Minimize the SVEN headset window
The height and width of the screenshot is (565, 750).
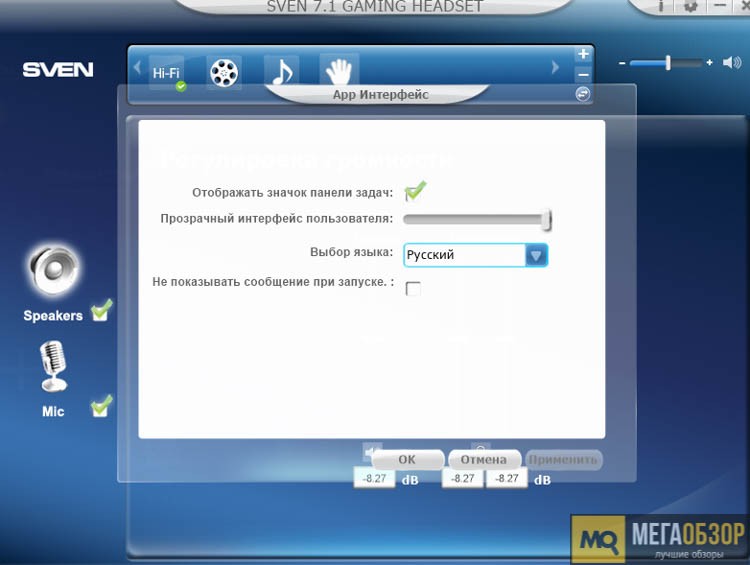point(720,6)
